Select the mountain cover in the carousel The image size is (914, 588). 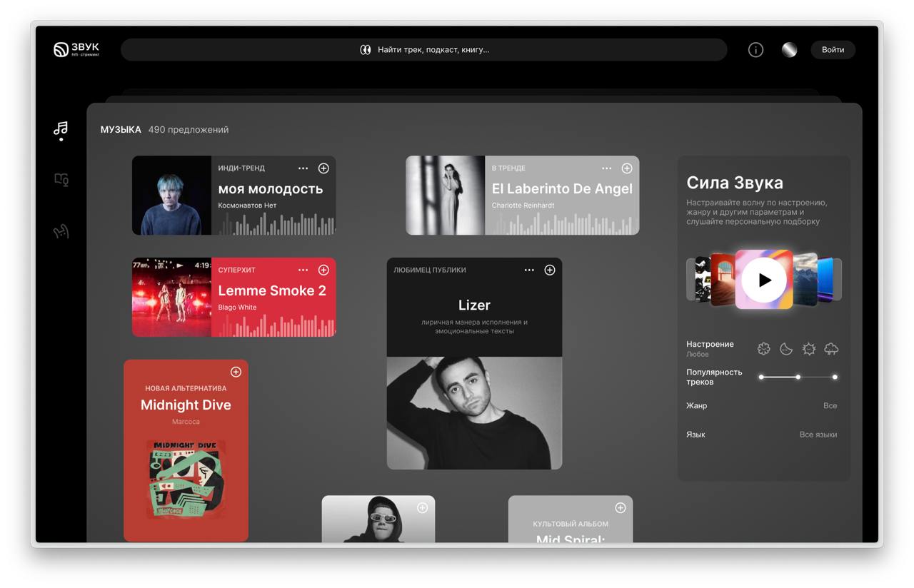tap(805, 280)
